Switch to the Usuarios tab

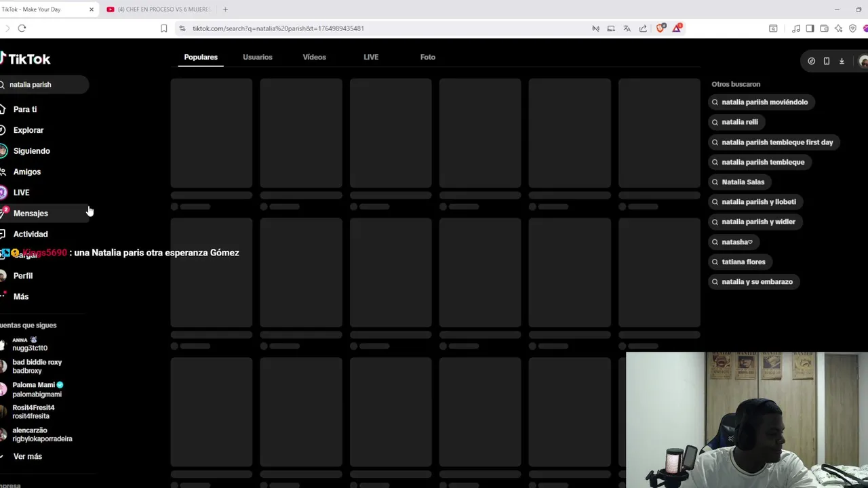[258, 57]
